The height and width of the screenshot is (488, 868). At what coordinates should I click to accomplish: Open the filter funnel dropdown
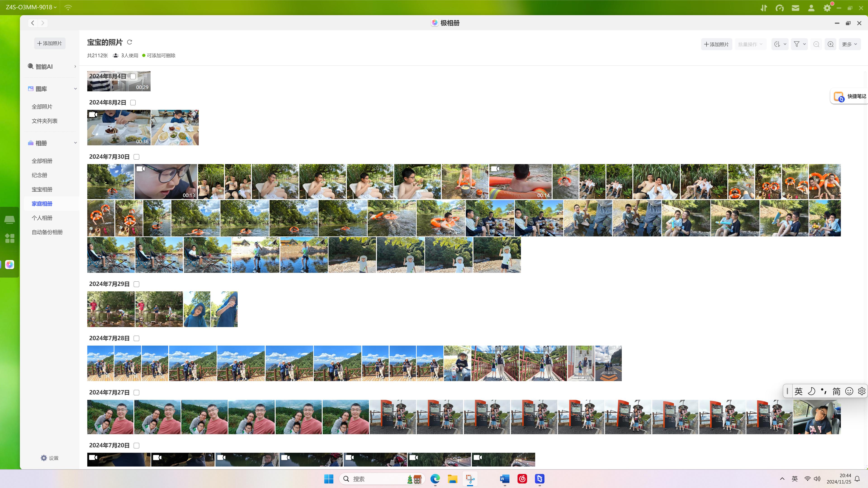pyautogui.click(x=799, y=44)
